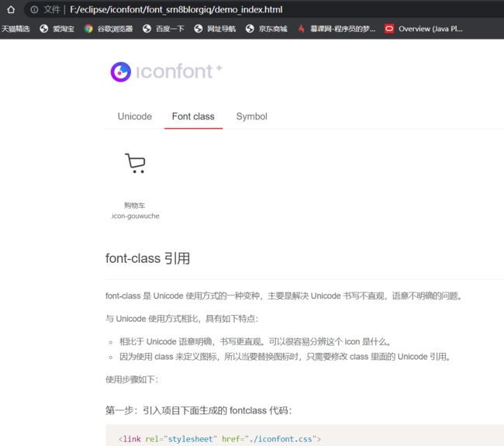504x446 pixels.
Task: Open the 爱淘宝 bookmark
Action: click(57, 29)
